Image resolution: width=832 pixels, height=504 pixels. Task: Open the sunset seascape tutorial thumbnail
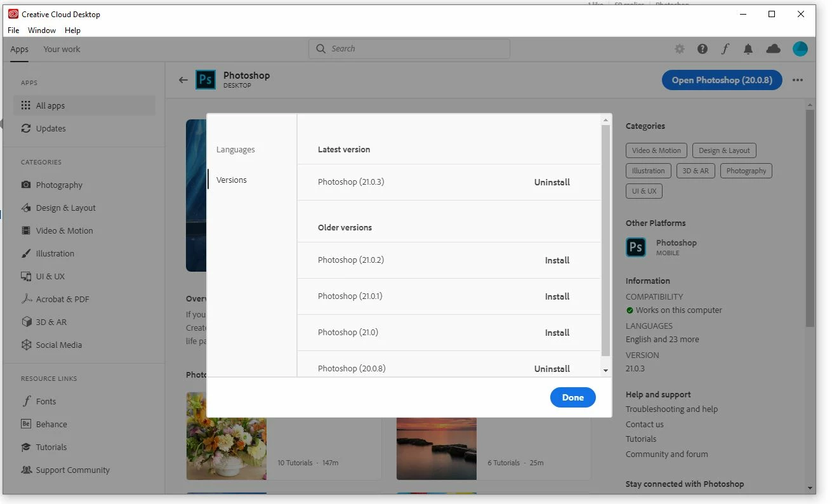click(x=437, y=449)
